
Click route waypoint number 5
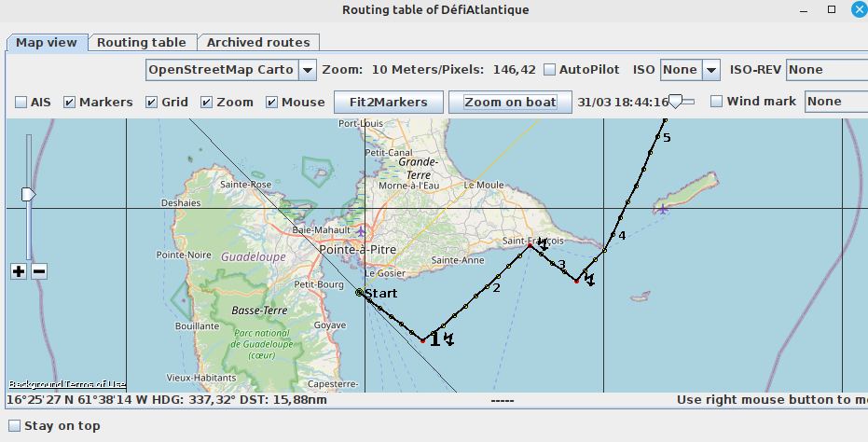click(656, 137)
